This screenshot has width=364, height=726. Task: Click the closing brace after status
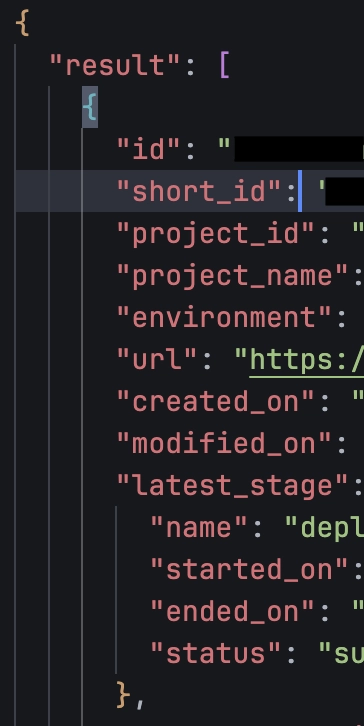point(122,694)
